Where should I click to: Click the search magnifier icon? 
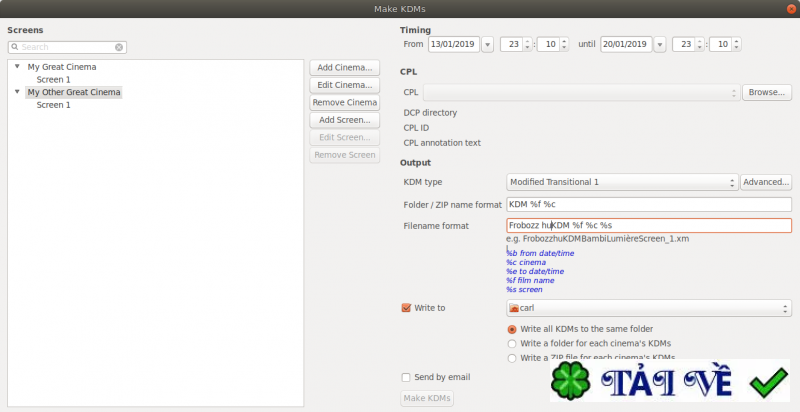tap(15, 47)
